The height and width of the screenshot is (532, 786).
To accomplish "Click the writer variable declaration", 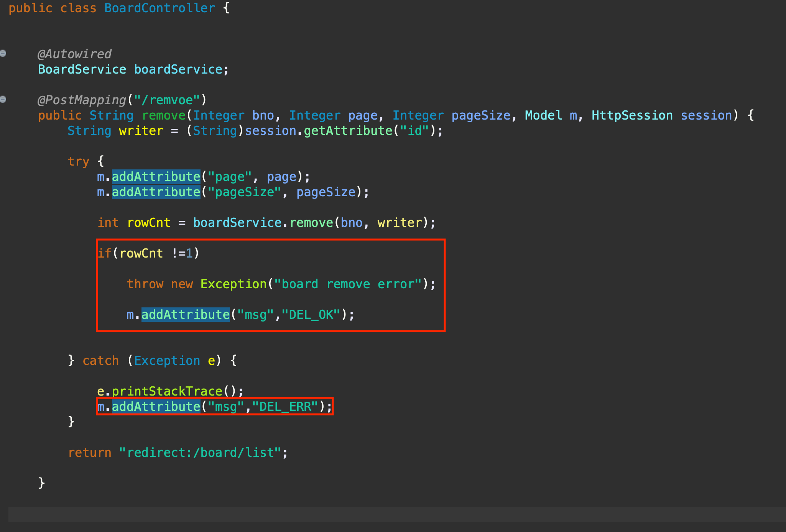I will [x=141, y=131].
